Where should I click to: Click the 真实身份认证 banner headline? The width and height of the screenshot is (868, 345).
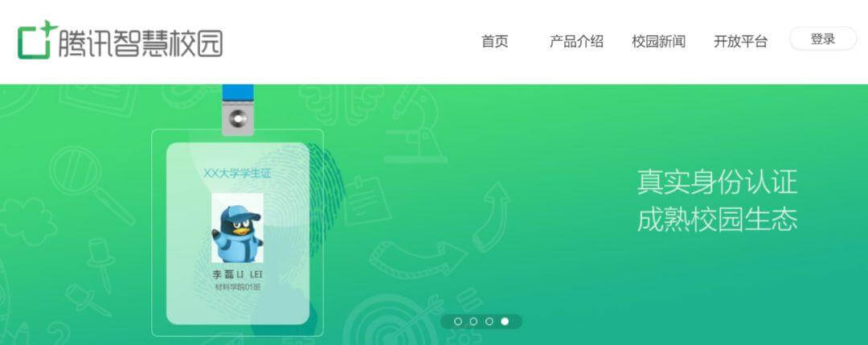(x=718, y=183)
